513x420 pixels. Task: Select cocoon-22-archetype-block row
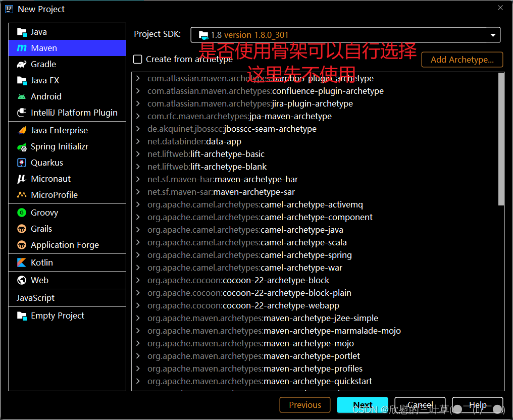(x=316, y=280)
